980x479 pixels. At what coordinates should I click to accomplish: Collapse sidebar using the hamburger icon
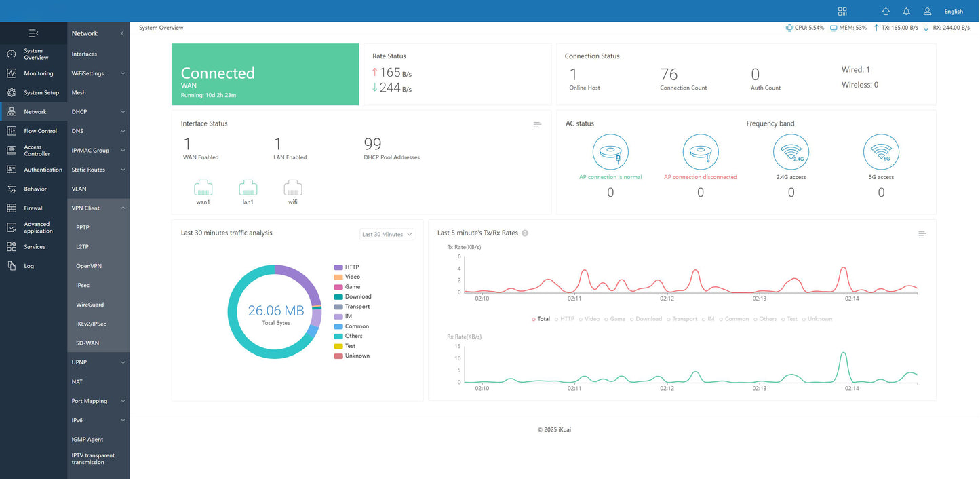pyautogui.click(x=33, y=33)
